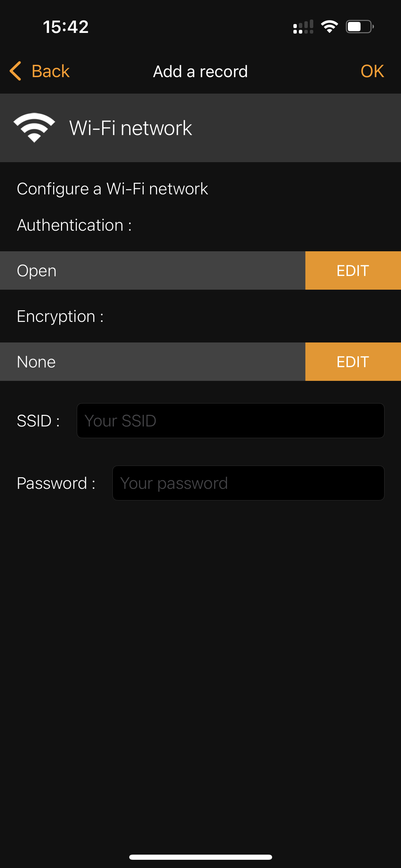Edit the Authentication setting
The height and width of the screenshot is (868, 401).
pos(353,270)
